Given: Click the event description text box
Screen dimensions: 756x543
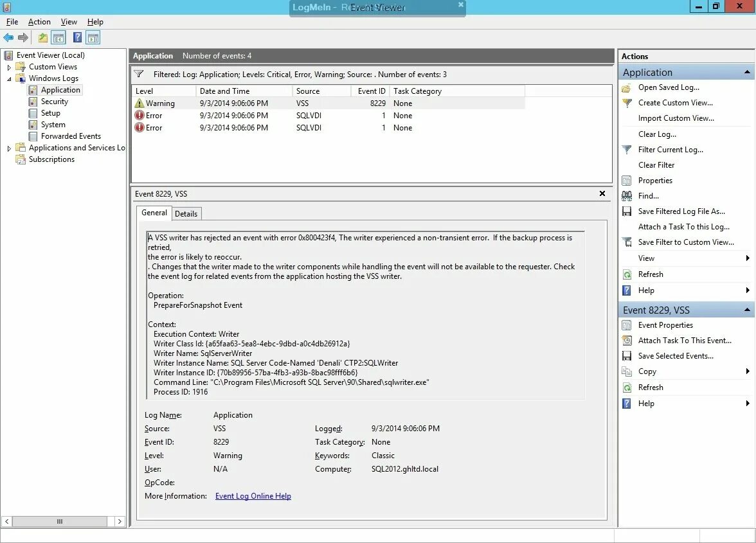Looking at the screenshot, I should 365,315.
